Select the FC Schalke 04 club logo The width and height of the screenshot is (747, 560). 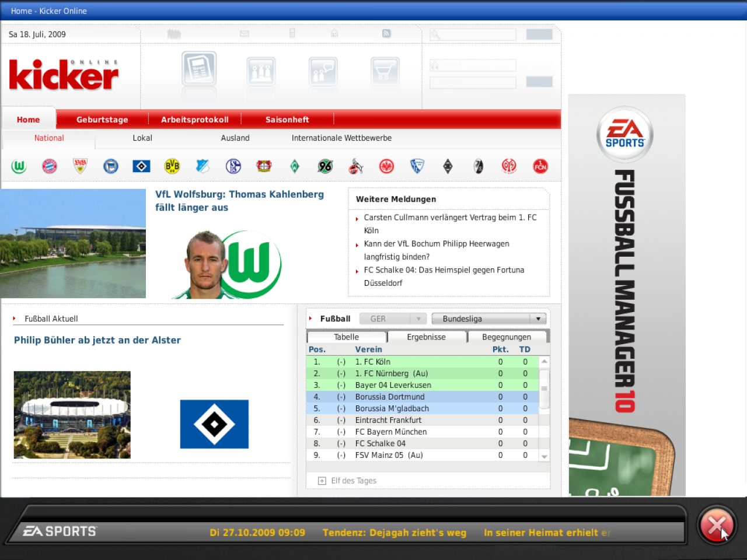(x=233, y=167)
